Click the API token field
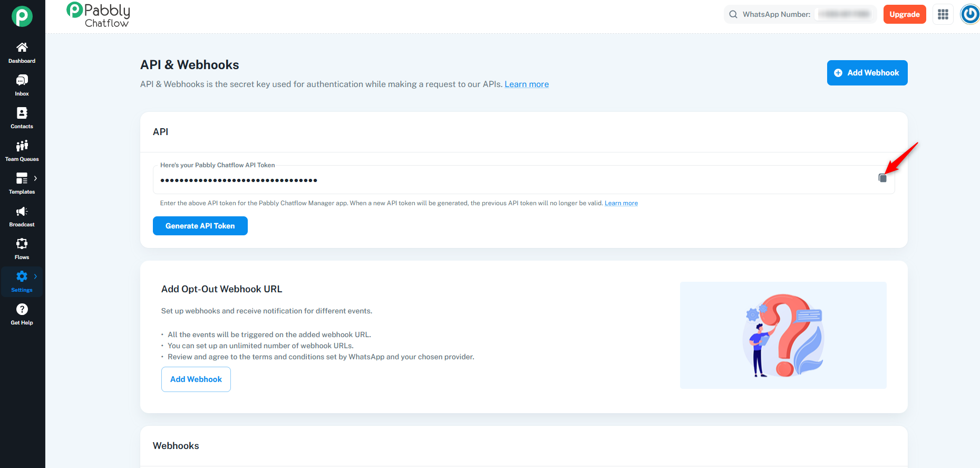 coord(524,180)
